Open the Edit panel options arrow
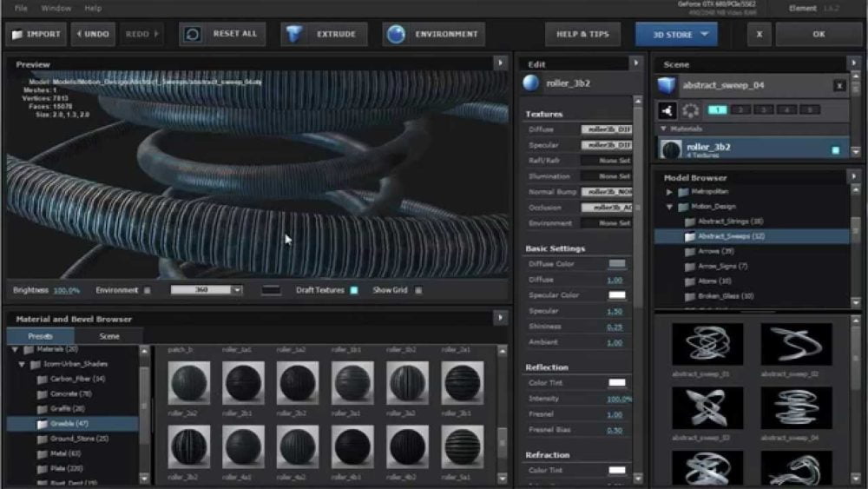This screenshot has width=868, height=489. pos(635,63)
